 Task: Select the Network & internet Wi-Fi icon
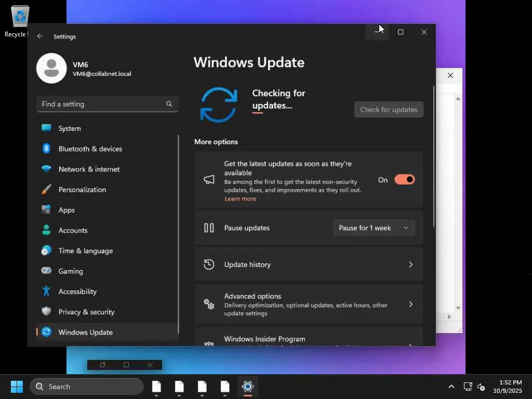pyautogui.click(x=46, y=169)
